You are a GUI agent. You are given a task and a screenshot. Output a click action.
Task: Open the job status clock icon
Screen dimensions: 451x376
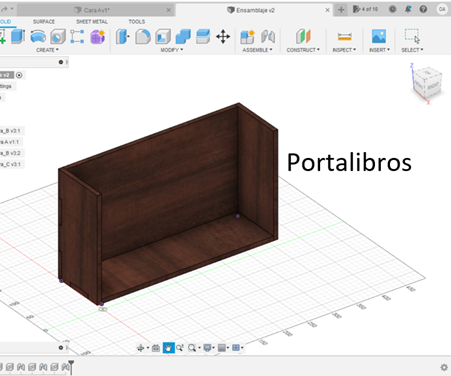coord(393,9)
